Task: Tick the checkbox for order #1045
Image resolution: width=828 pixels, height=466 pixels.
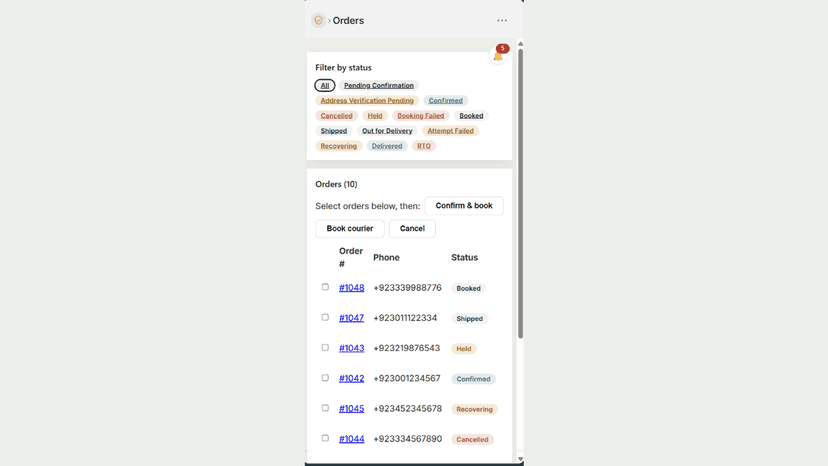Action: click(x=325, y=407)
